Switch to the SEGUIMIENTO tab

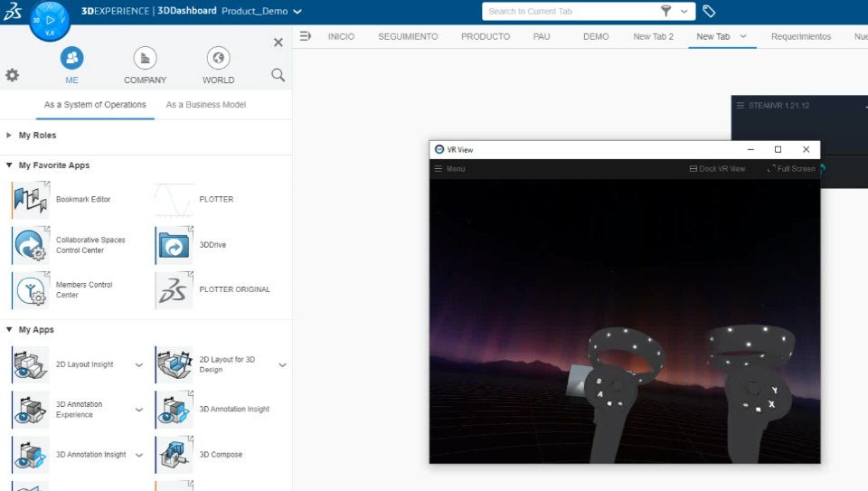(408, 36)
